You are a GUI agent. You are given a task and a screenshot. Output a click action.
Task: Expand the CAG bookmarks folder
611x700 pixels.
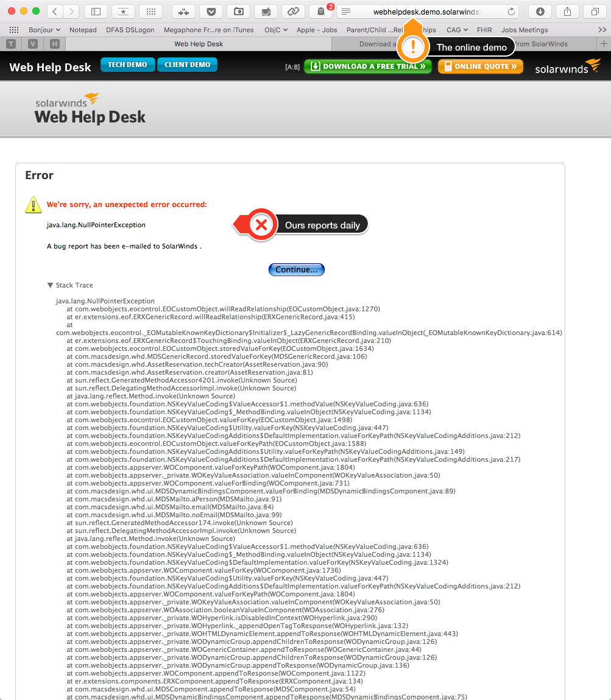457,30
